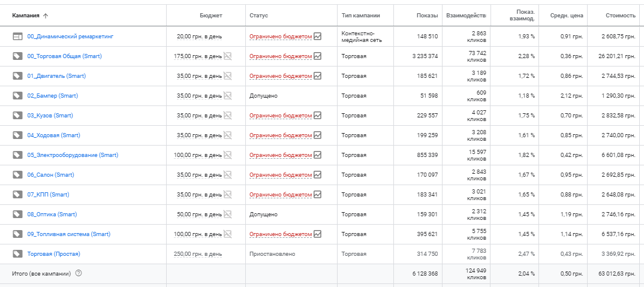
Task: Click the shopping tag icon for 00_Торговая Общая
Action: (17, 56)
